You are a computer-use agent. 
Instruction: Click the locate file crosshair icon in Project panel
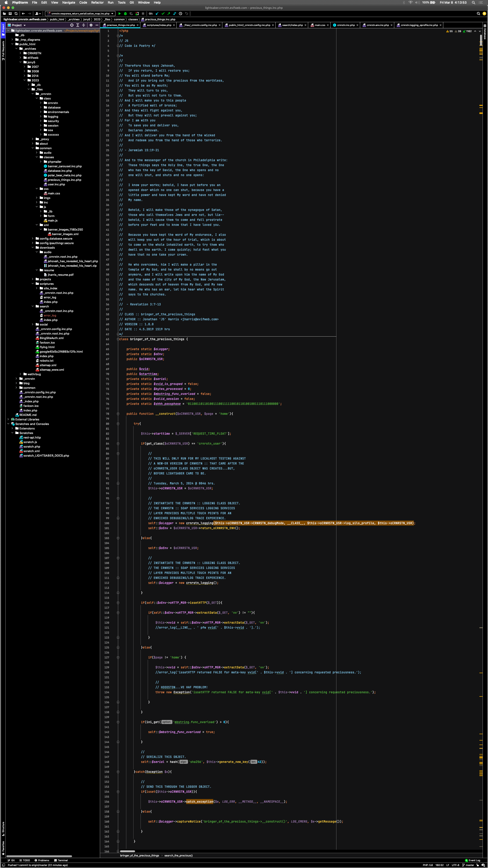pyautogui.click(x=72, y=25)
